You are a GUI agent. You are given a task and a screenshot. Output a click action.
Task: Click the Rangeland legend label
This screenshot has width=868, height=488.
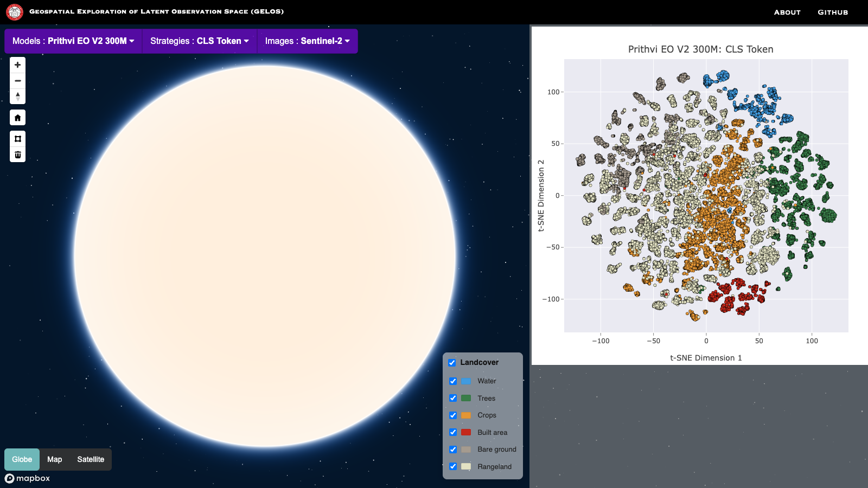[x=494, y=466]
